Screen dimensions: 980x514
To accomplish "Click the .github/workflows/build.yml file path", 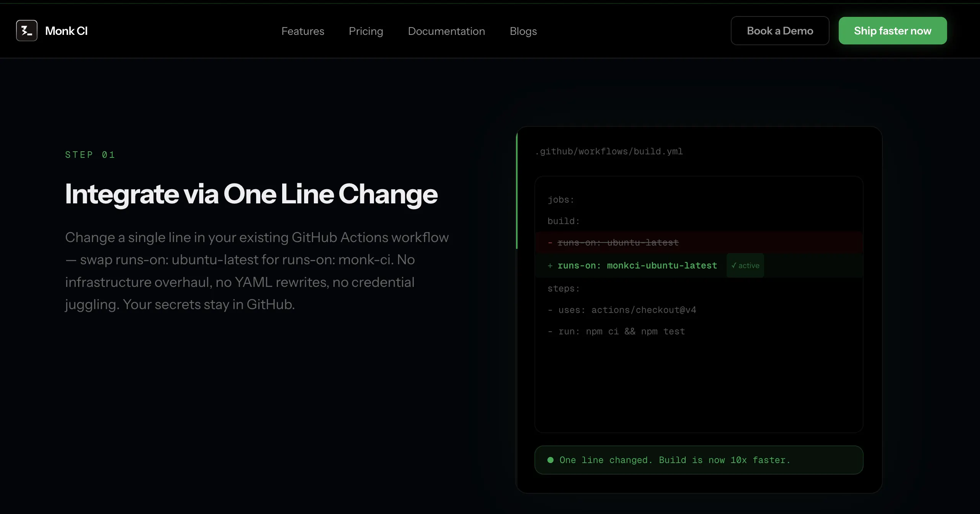I will (x=609, y=152).
